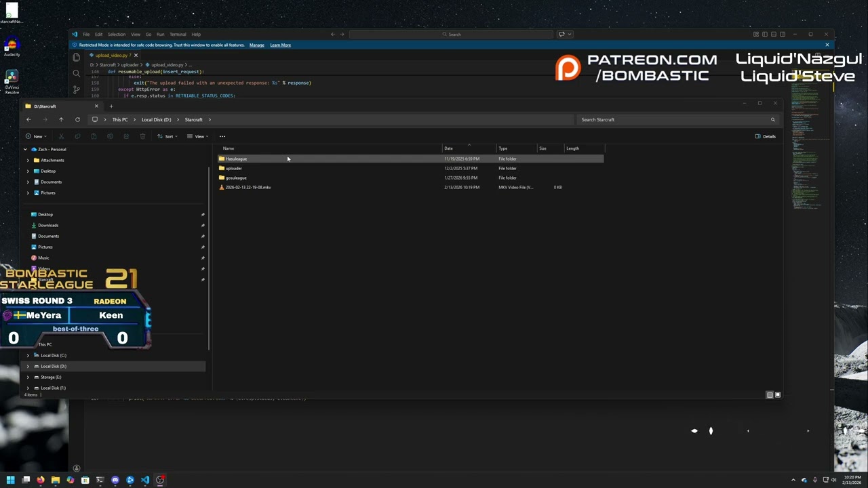Refresh the Starcraft folder view
868x488 pixels.
coord(77,119)
